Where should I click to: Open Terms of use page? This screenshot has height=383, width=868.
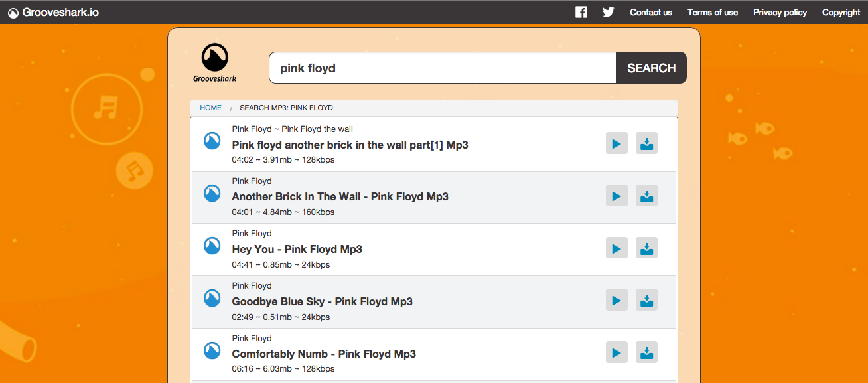click(713, 12)
